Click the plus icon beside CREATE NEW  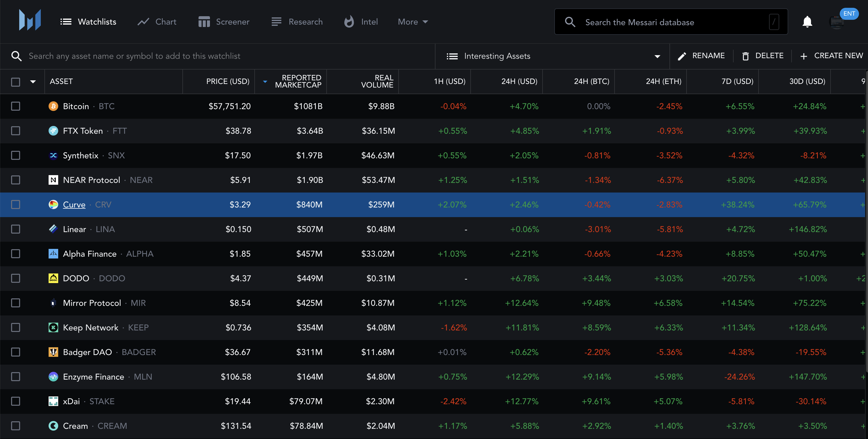tap(804, 56)
